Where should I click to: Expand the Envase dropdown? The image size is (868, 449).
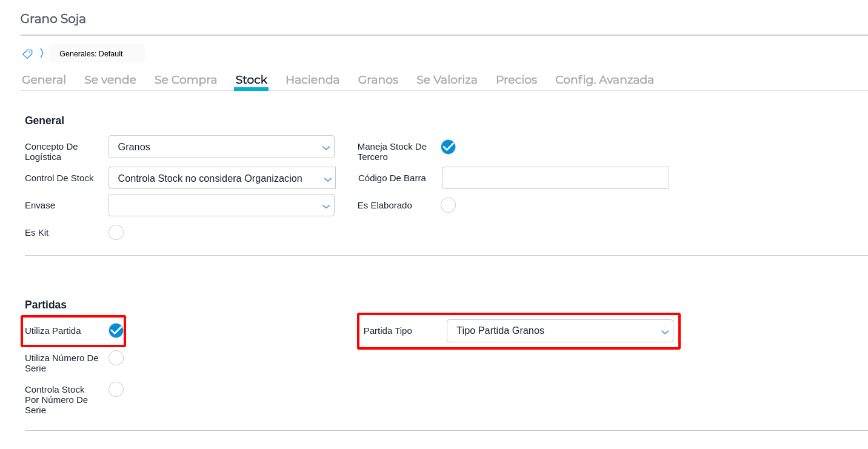(x=221, y=205)
